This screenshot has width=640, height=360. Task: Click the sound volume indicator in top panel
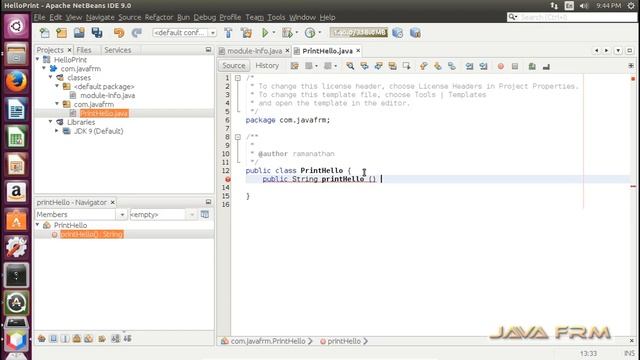[584, 6]
